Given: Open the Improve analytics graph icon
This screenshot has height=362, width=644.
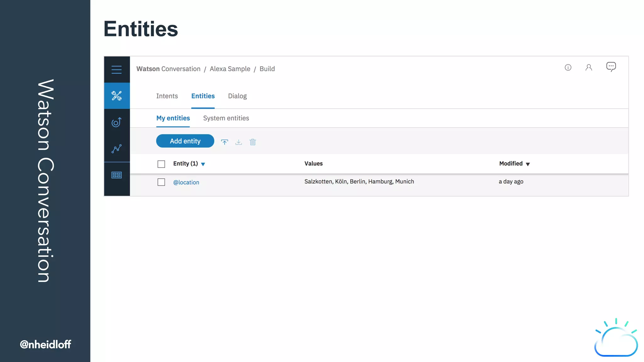Looking at the screenshot, I should point(116,149).
